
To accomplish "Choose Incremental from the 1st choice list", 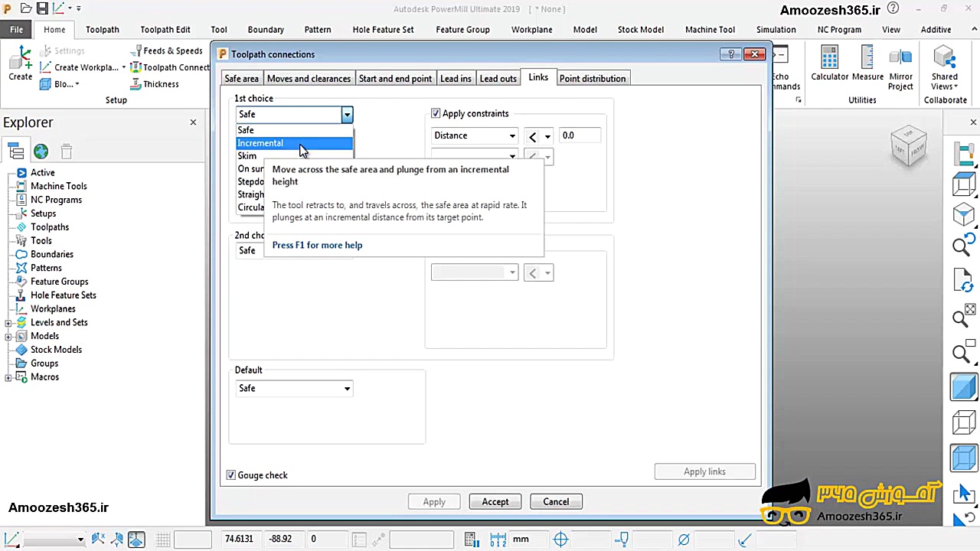I will 294,143.
